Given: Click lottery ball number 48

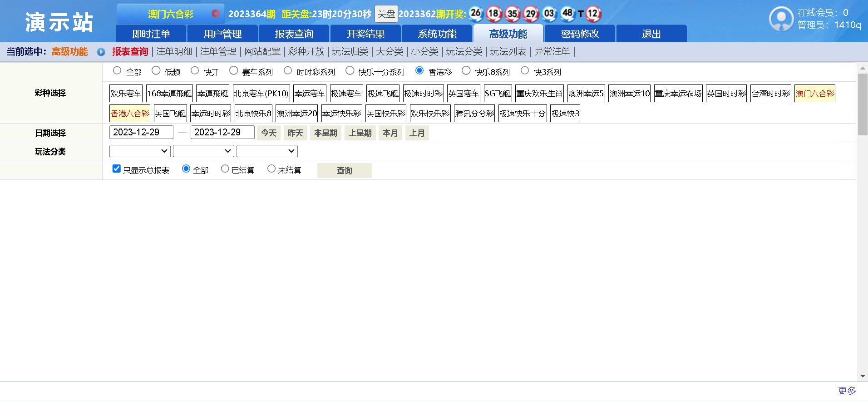Looking at the screenshot, I should (x=567, y=14).
